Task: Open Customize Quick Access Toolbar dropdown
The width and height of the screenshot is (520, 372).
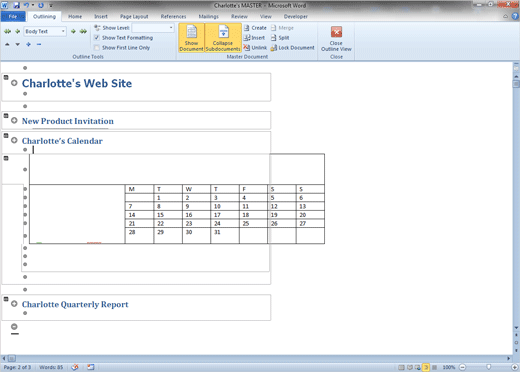Action: click(x=51, y=5)
